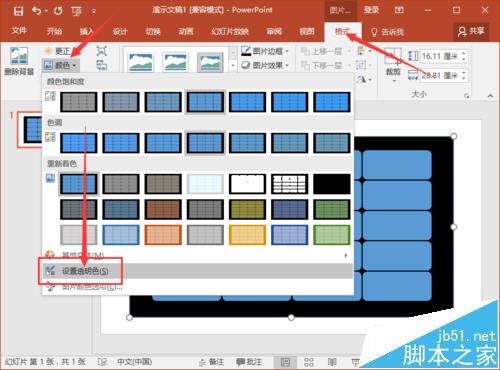The width and height of the screenshot is (500, 370).
Task: Open ribbon display options icon
Action: click(399, 10)
